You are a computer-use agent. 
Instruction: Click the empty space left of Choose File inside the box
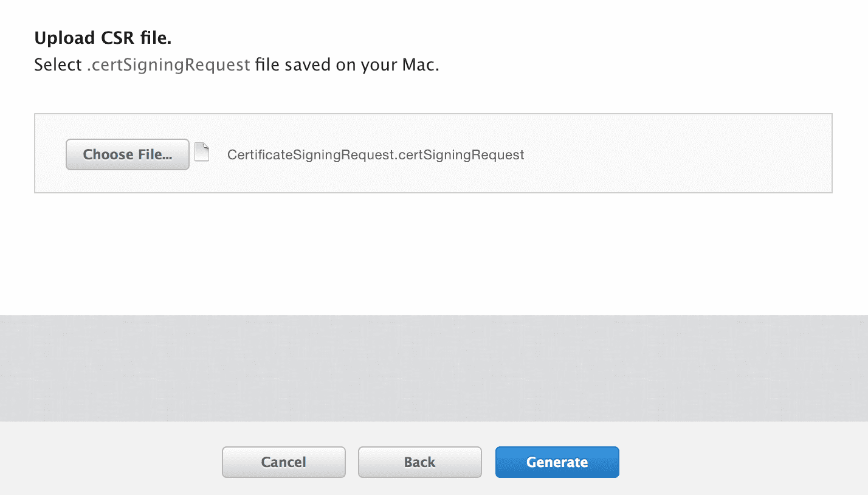50,154
